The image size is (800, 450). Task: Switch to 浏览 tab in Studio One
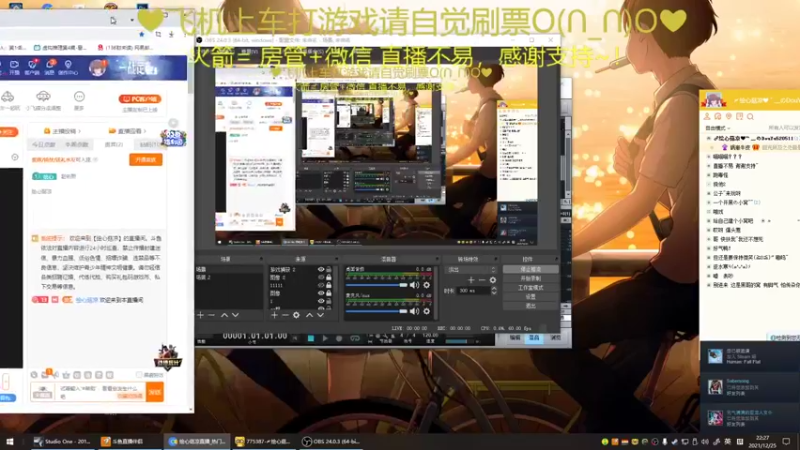(555, 338)
